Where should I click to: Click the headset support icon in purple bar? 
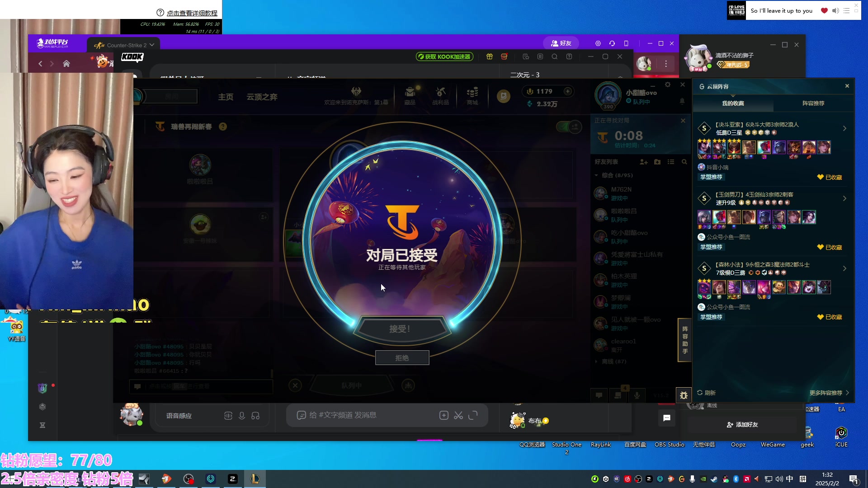click(x=612, y=43)
